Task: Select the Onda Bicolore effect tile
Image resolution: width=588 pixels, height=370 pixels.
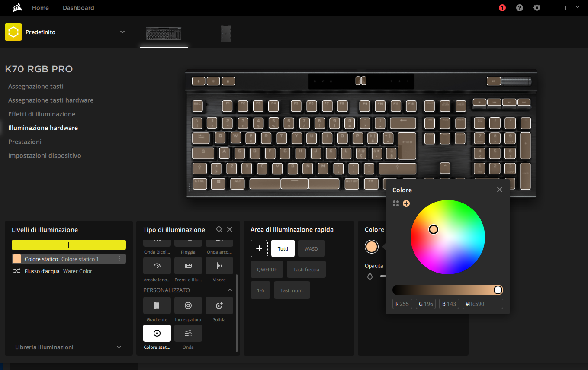Action: coord(157,243)
